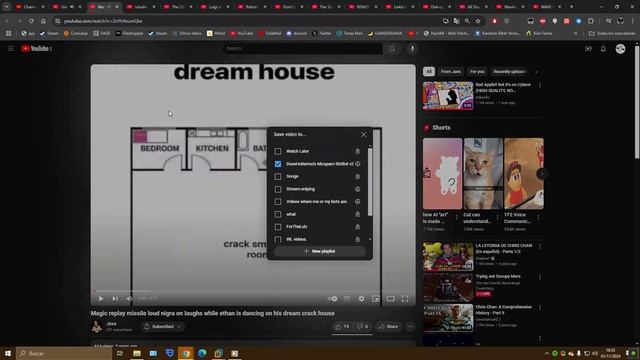This screenshot has width=640, height=360.
Task: Open the cat Short thumbnail
Action: [483, 174]
